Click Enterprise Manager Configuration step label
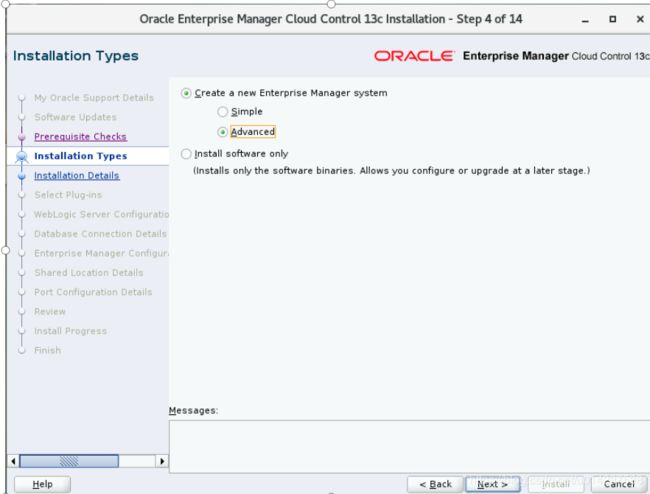Image resolution: width=650 pixels, height=494 pixels. pyautogui.click(x=101, y=253)
